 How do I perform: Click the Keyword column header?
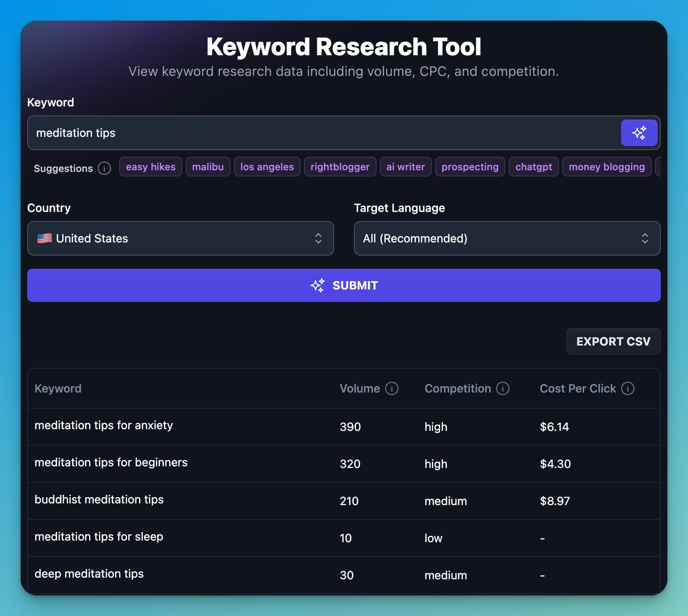[58, 388]
